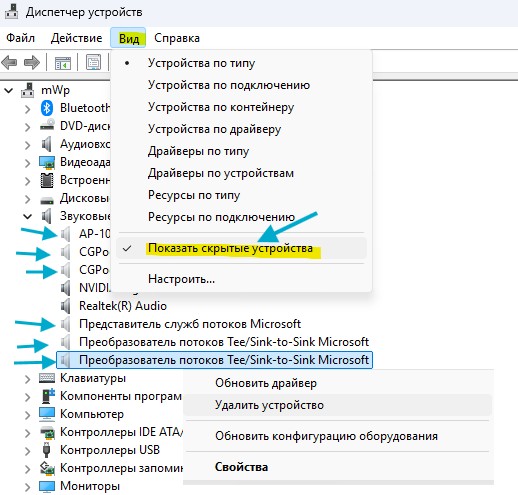
Task: Select Представитель служб потоков Microsoft device
Action: (190, 324)
